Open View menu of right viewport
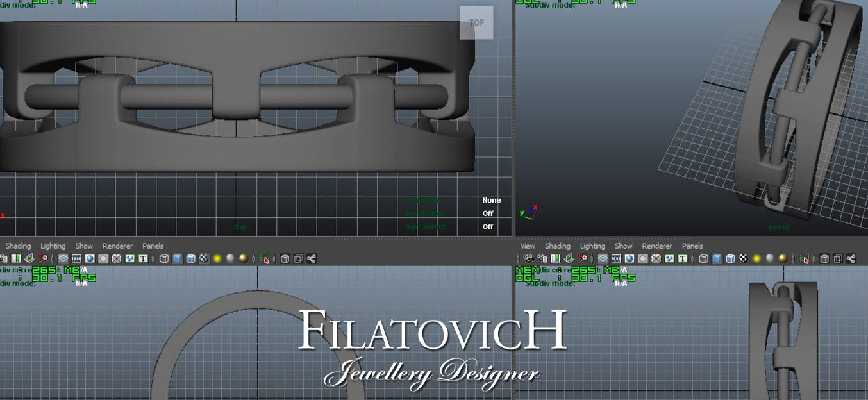Screen dimensions: 868x400 tap(528, 246)
